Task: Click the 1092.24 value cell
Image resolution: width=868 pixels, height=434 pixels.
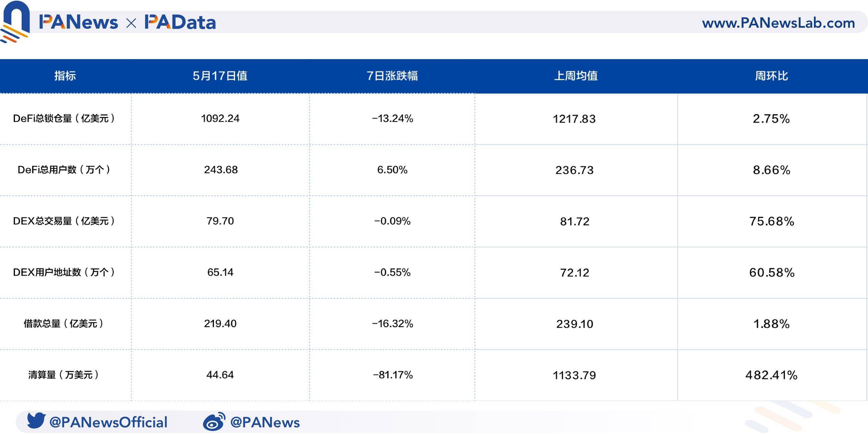Action: 220,119
